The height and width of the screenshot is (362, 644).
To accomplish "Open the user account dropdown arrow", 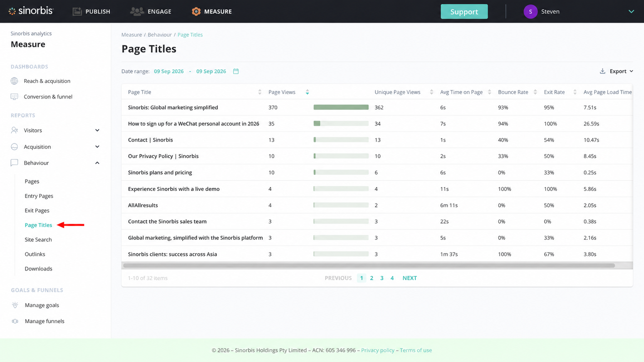I will tap(631, 12).
